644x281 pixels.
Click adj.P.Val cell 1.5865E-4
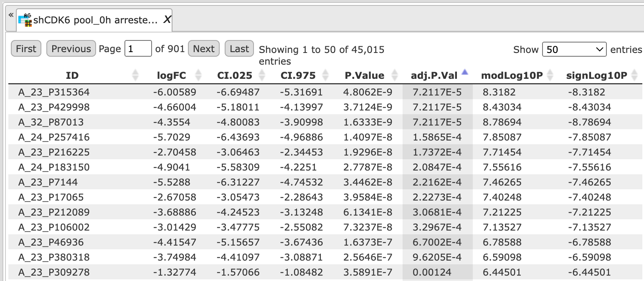pyautogui.click(x=437, y=137)
